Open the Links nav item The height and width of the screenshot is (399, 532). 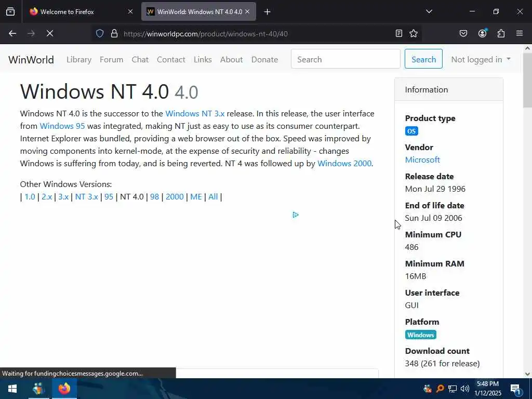(203, 60)
